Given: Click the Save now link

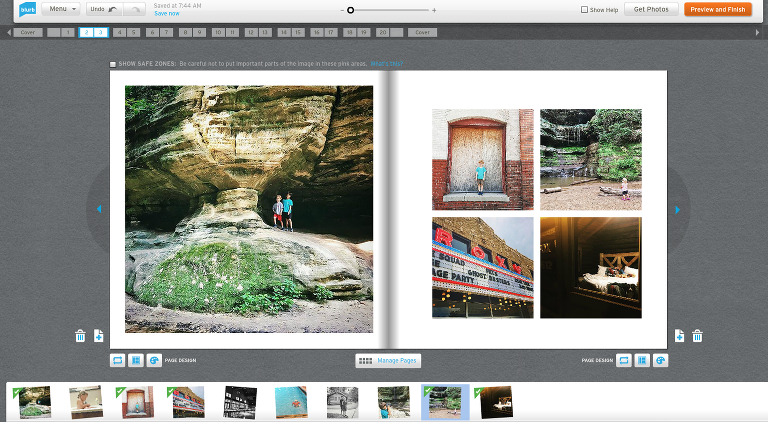Looking at the screenshot, I should (x=167, y=14).
